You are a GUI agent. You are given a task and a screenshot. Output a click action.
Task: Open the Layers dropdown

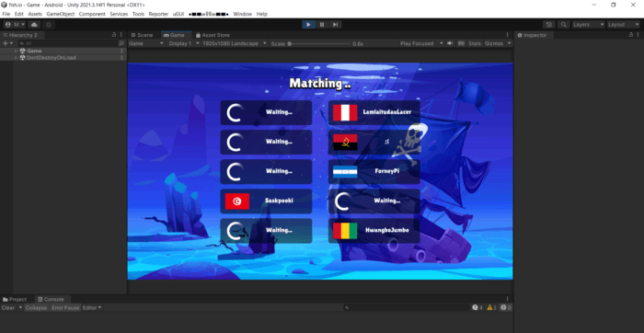click(589, 25)
